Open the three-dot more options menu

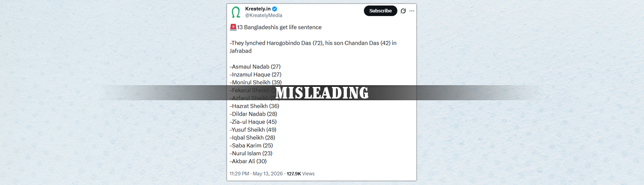[x=412, y=11]
